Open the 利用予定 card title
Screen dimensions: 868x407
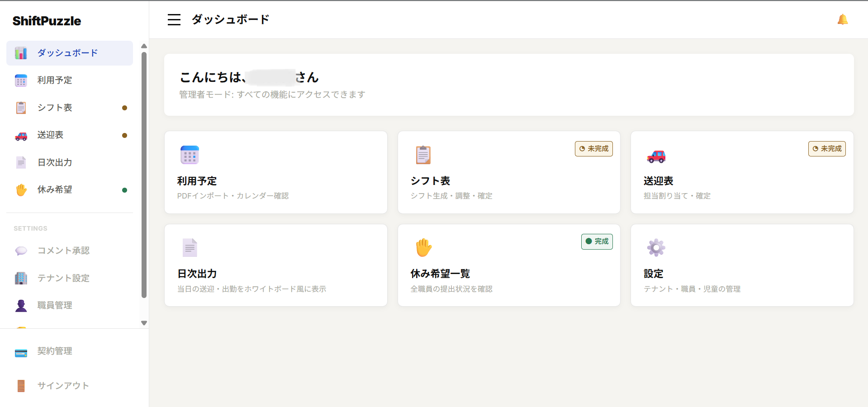coord(197,181)
